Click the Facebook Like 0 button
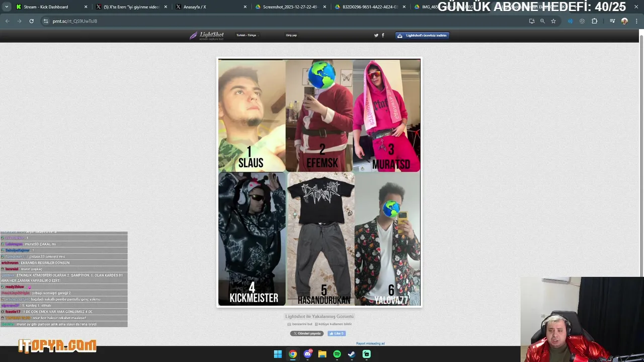The width and height of the screenshot is (644, 362). click(337, 333)
